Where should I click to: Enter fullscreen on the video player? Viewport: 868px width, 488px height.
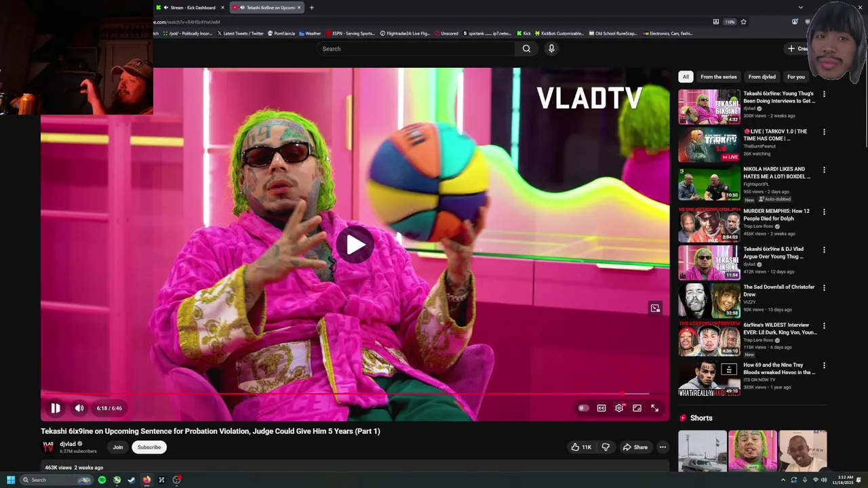pos(654,408)
